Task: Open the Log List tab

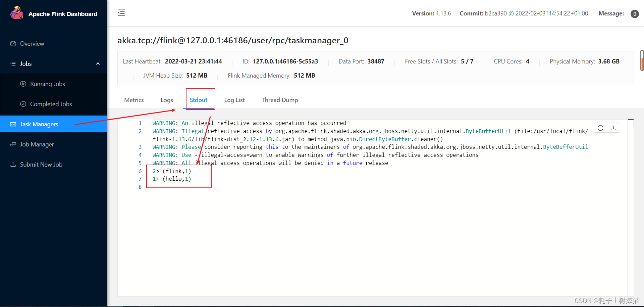Action: click(234, 100)
